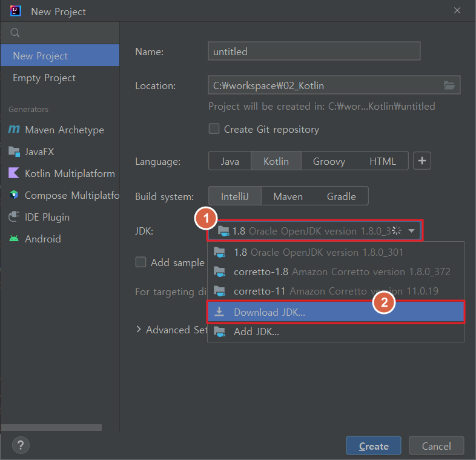The height and width of the screenshot is (460, 476).
Task: Click the JavaFX generator icon
Action: (x=14, y=151)
